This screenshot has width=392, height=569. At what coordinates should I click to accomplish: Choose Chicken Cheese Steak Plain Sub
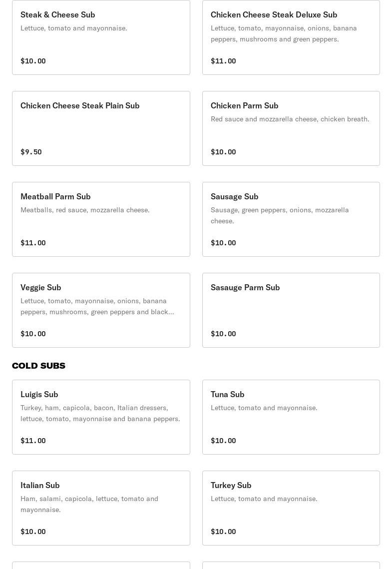pyautogui.click(x=101, y=128)
